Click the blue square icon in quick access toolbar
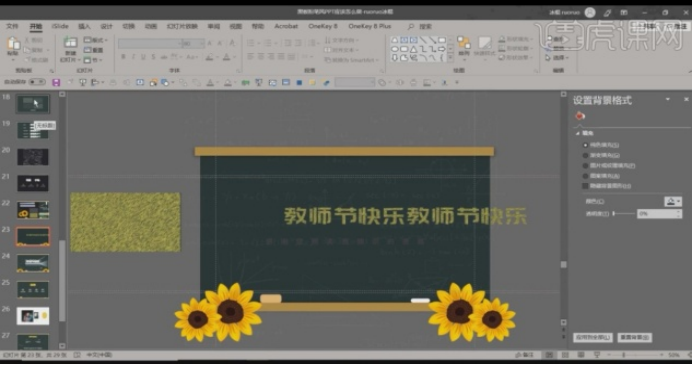 (299, 83)
